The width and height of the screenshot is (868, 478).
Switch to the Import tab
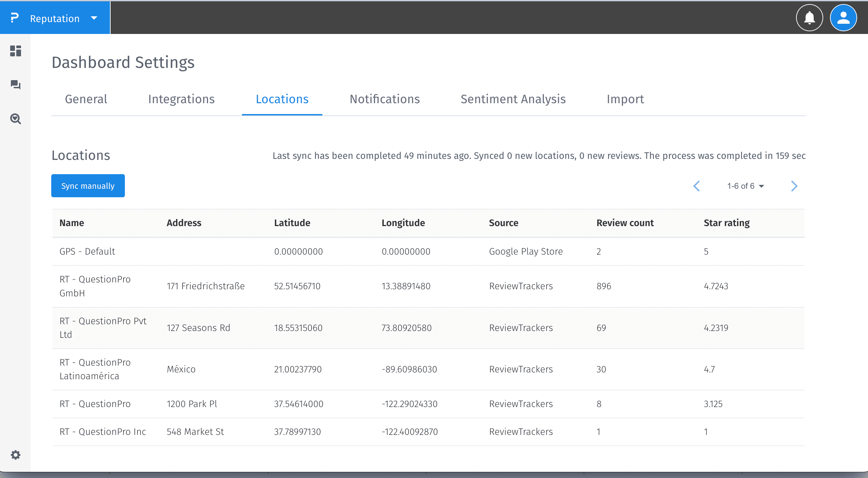625,99
